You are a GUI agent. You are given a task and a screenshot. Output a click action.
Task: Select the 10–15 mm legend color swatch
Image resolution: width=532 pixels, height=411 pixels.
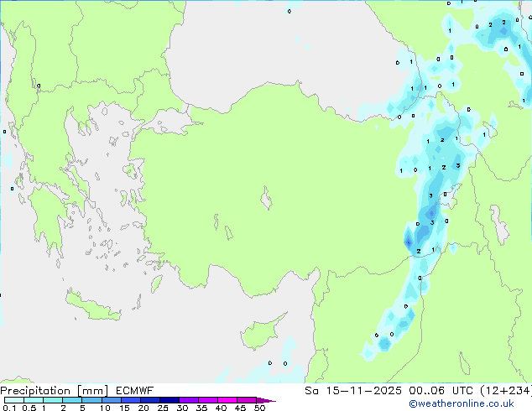tap(111, 400)
